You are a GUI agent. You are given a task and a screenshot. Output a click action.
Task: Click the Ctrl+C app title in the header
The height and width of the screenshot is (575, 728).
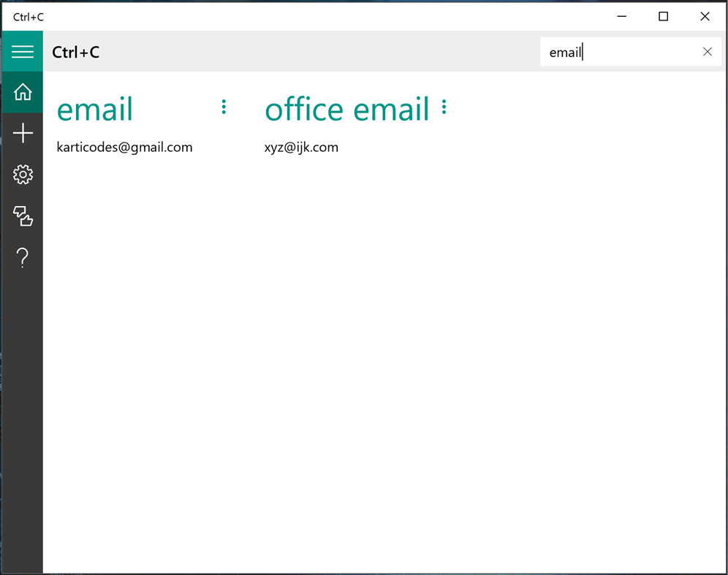75,52
